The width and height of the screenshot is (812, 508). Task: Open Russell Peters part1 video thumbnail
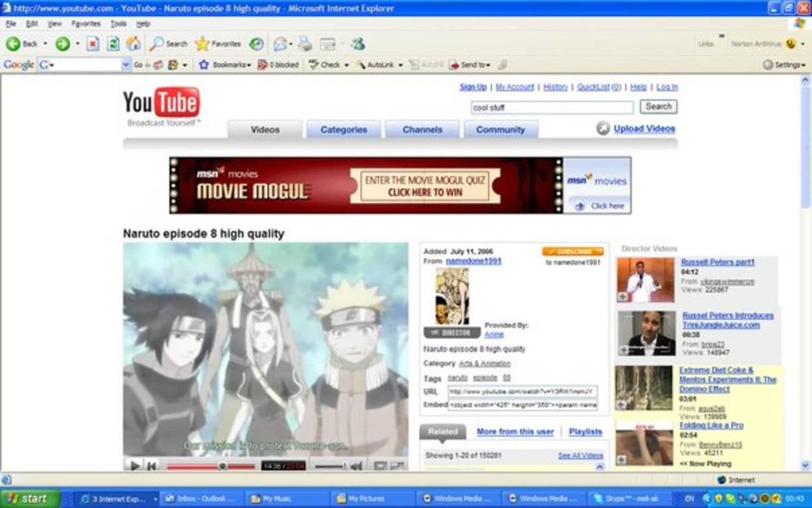(x=646, y=280)
